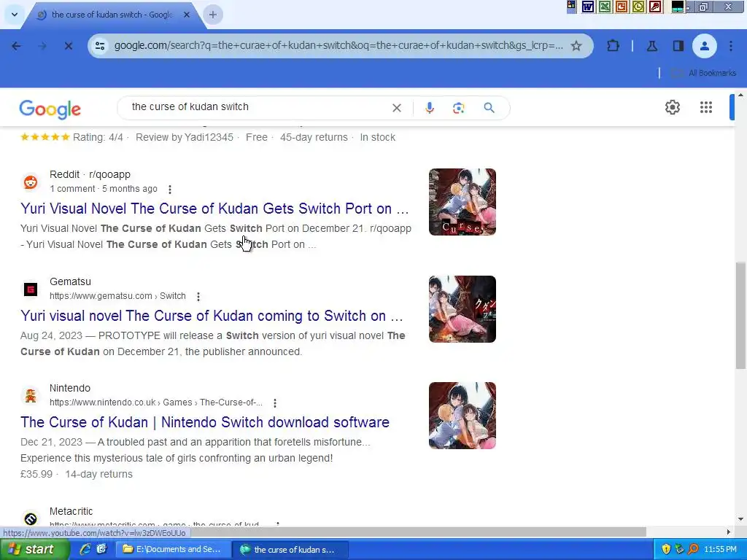The height and width of the screenshot is (560, 747).
Task: Open All Bookmarks folder
Action: 704,73
